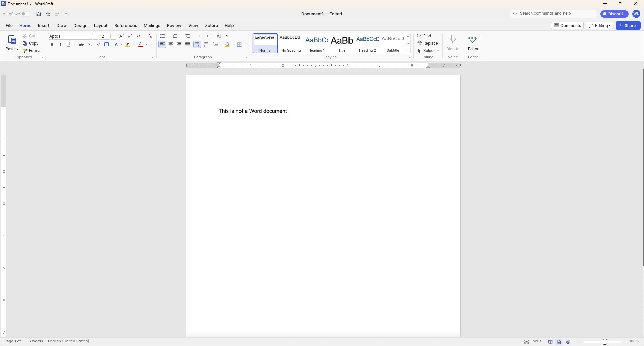The height and width of the screenshot is (346, 644).
Task: Center align the paragraph
Action: (171, 44)
